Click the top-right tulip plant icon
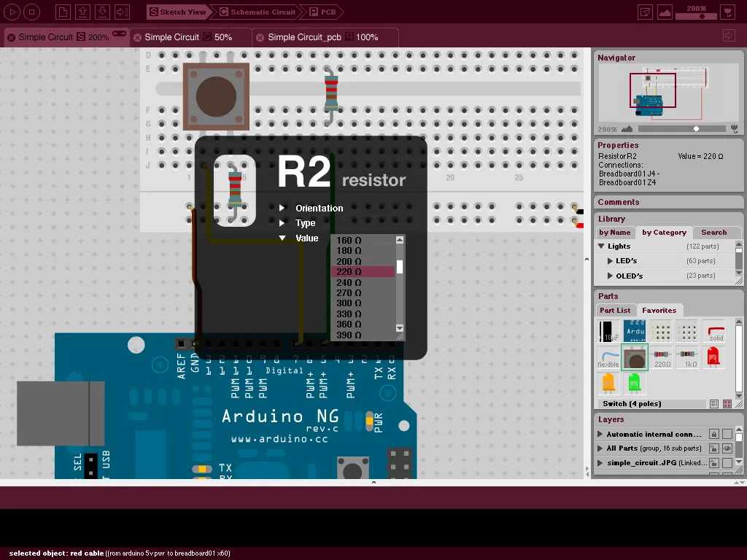 (728, 12)
